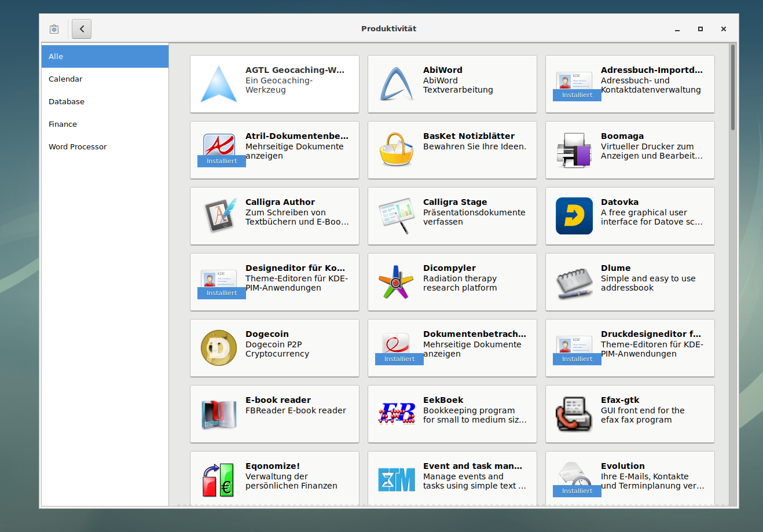Select the EekBoek abacus icon

click(397, 414)
